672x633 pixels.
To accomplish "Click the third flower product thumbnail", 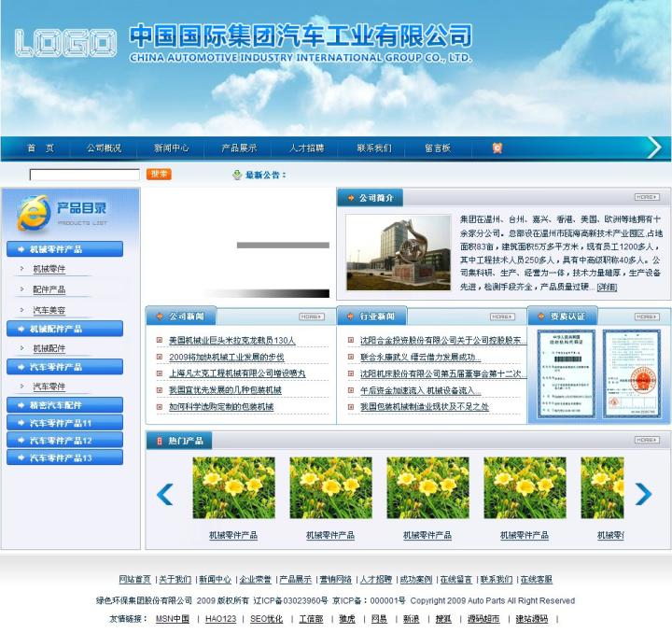I will click(427, 487).
